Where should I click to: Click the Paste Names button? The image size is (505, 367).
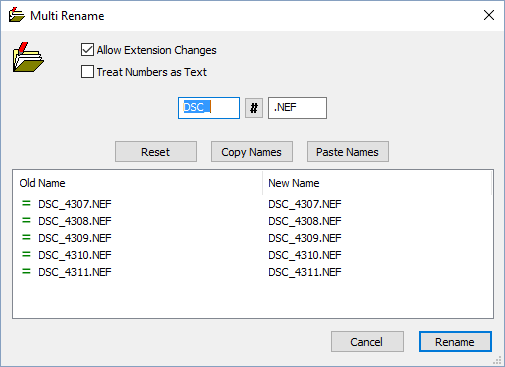[x=348, y=152]
